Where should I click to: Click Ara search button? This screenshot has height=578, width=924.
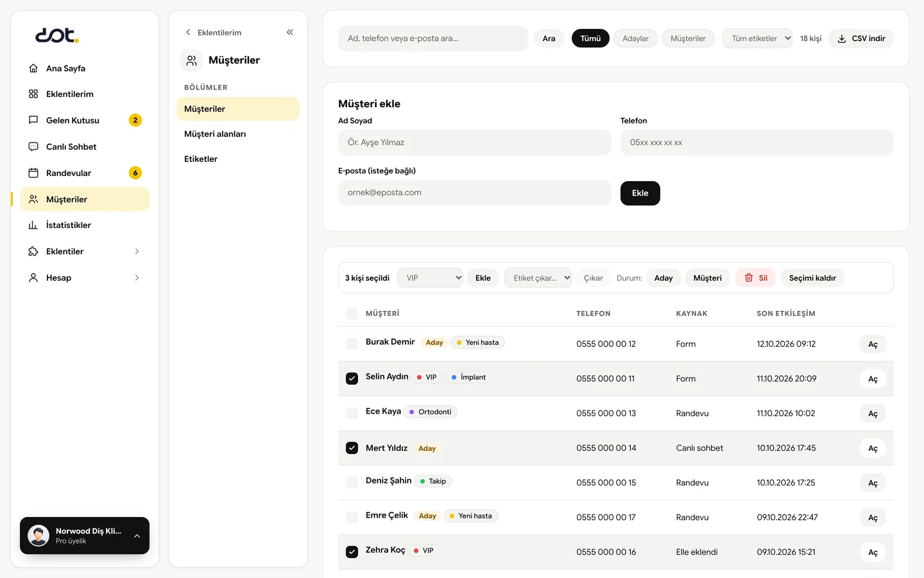[549, 39]
